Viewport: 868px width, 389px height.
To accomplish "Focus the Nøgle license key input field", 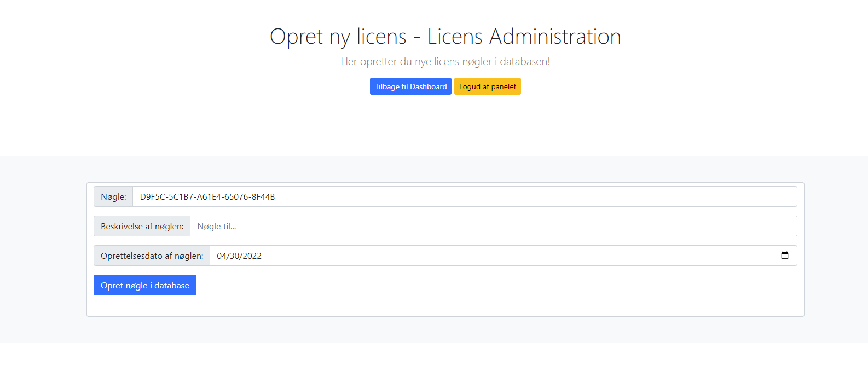I will pos(465,196).
